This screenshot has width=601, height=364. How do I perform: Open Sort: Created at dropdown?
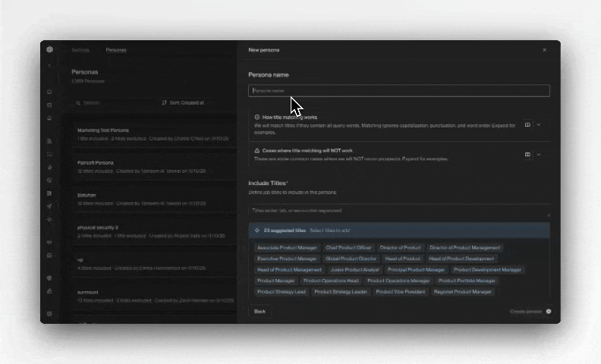(183, 102)
